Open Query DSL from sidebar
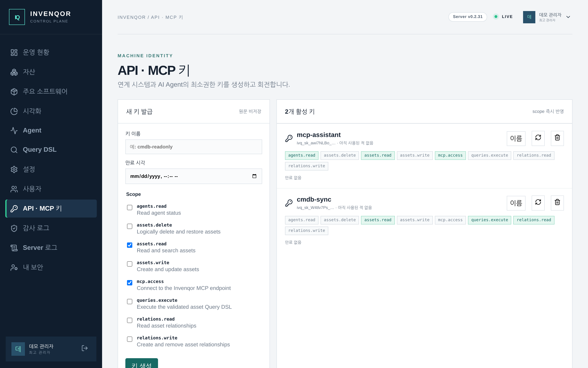This screenshot has height=368, width=588. coord(51,150)
